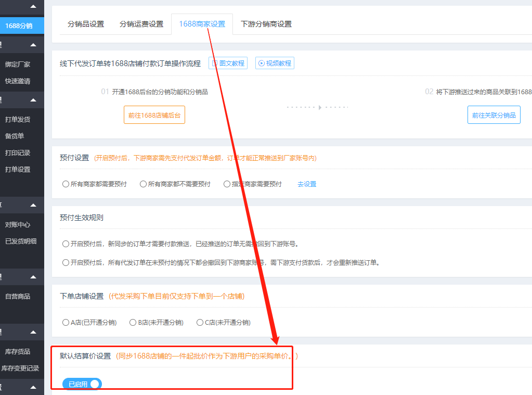Image resolution: width=532 pixels, height=395 pixels.
Task: Select the 1688商家设置 tab
Action: pos(202,24)
